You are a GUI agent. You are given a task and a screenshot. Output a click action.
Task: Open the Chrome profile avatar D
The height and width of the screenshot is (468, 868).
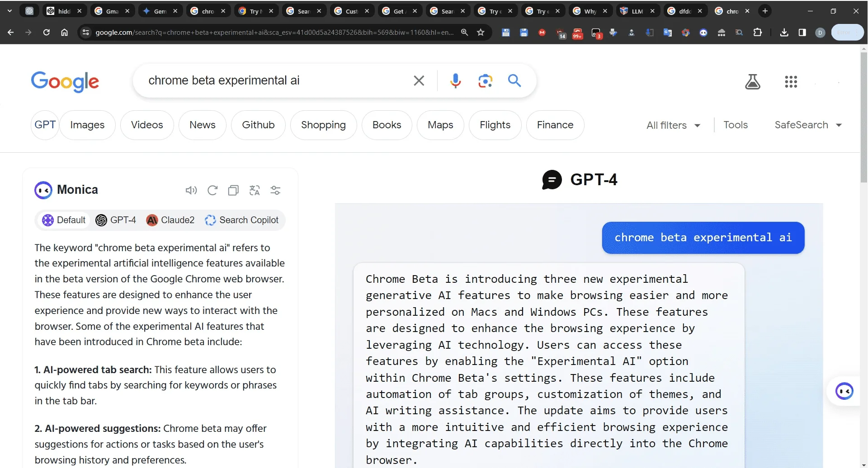click(x=820, y=33)
